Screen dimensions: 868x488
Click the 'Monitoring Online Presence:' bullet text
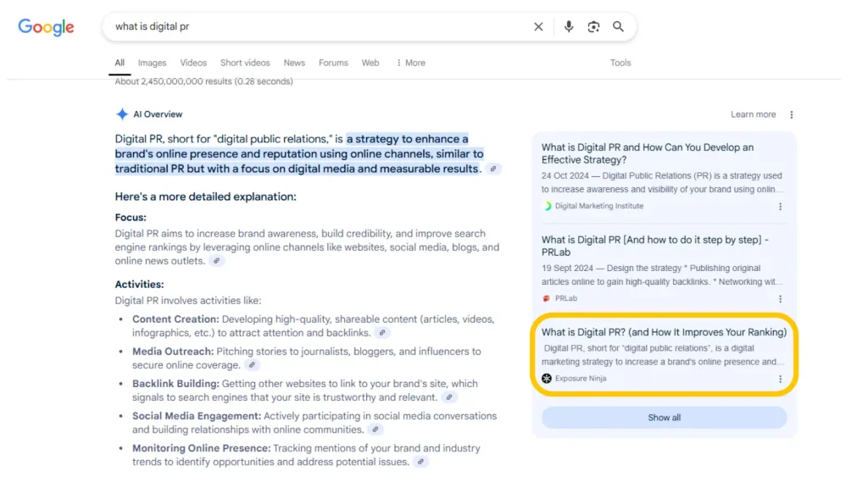[202, 448]
